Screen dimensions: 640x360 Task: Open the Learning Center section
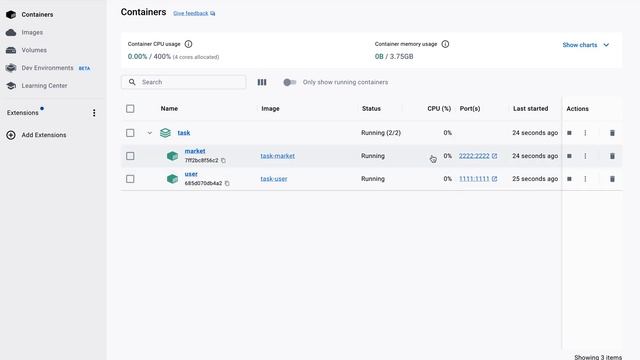tap(44, 86)
